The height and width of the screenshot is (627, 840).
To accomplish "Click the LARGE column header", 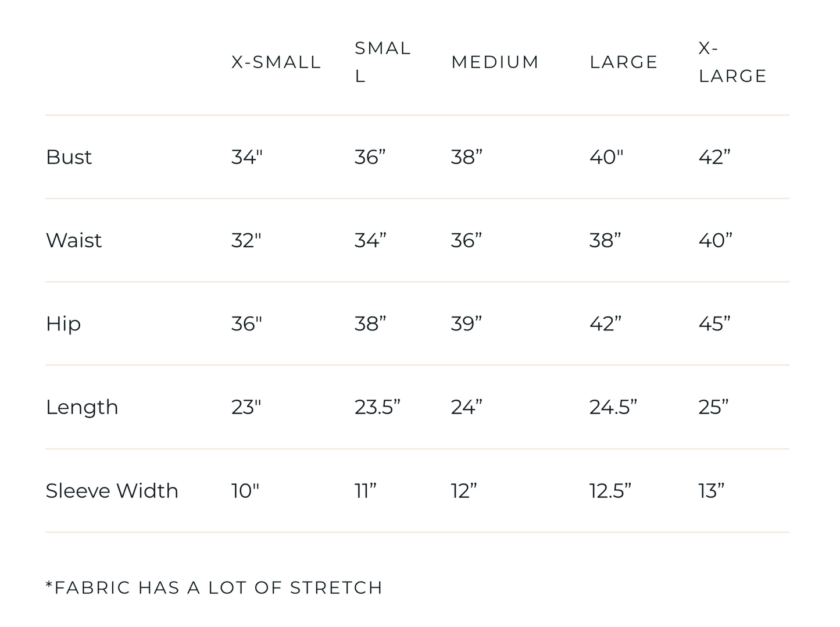I will coord(624,62).
